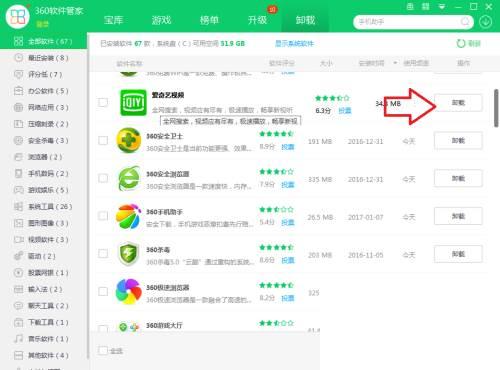
Task: Click the 360杀毒 shield icon
Action: click(129, 254)
